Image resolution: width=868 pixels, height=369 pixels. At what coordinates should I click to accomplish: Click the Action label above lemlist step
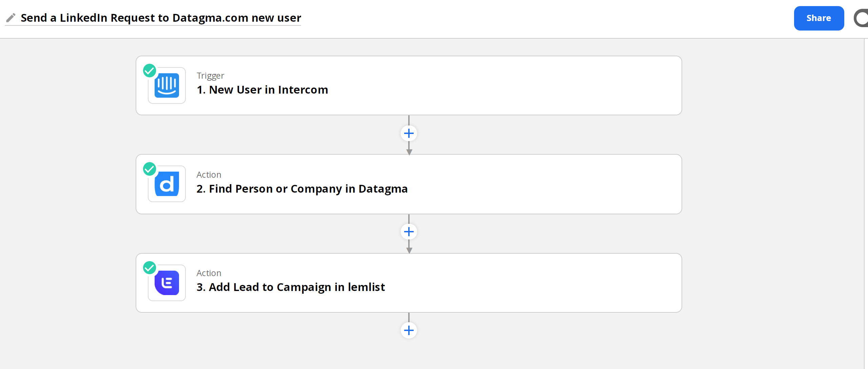[x=209, y=273]
